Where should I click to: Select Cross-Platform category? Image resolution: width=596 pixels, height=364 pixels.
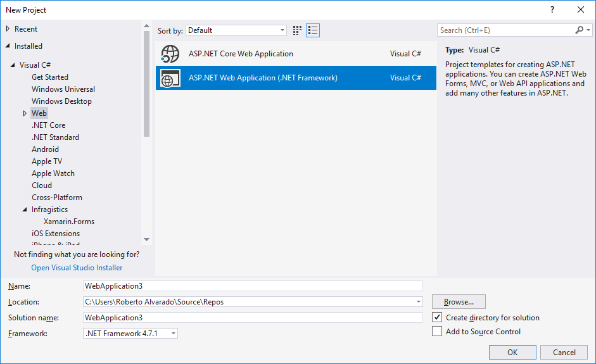coord(56,198)
